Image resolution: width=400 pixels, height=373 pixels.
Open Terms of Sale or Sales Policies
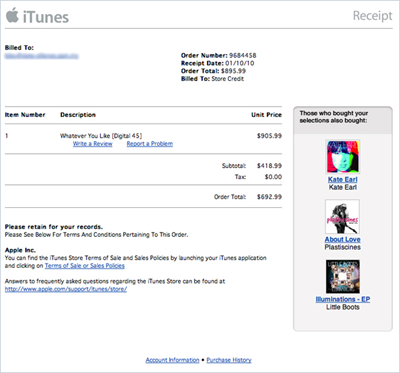tap(85, 266)
